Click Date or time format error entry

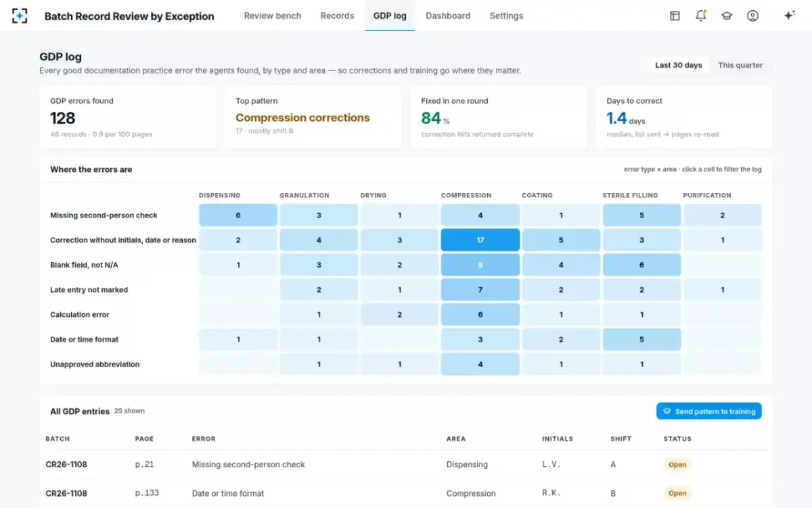pyautogui.click(x=228, y=493)
